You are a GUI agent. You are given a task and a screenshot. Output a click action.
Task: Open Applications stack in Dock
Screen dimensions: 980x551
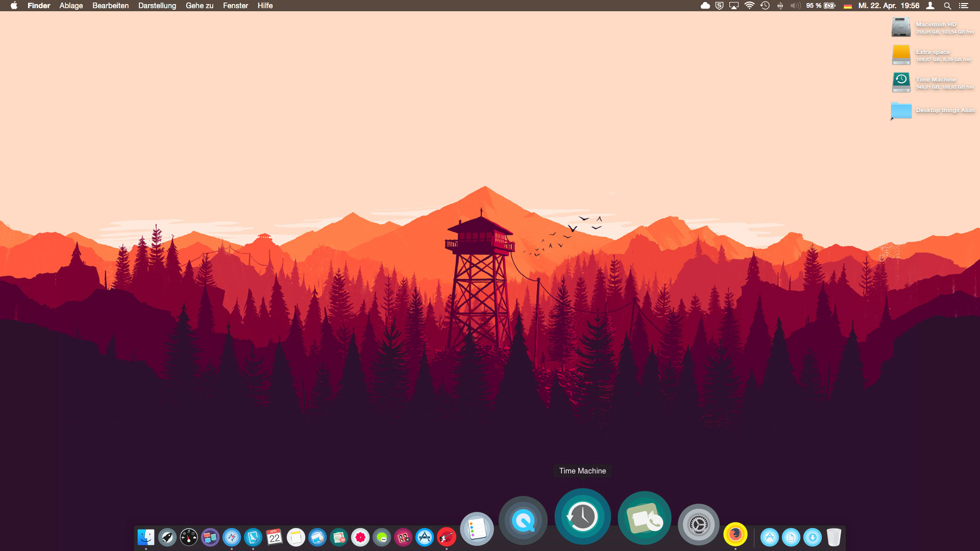(770, 537)
